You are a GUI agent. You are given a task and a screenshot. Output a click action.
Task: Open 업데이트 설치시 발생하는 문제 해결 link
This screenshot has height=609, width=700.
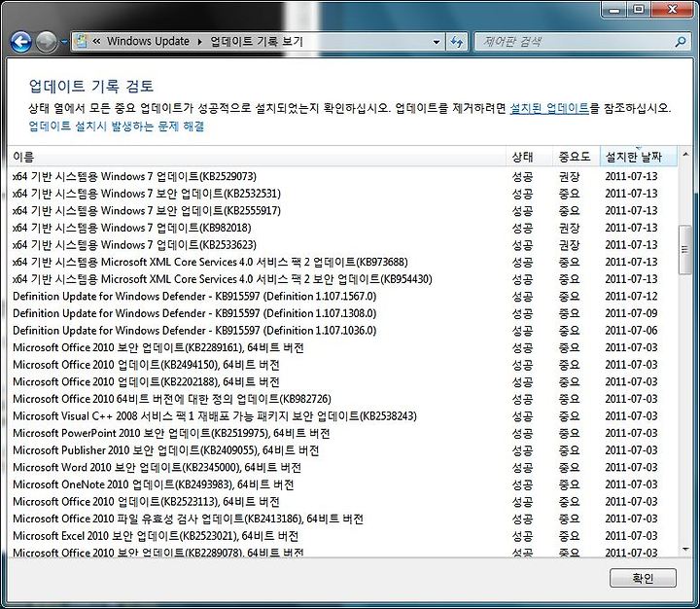point(117,126)
